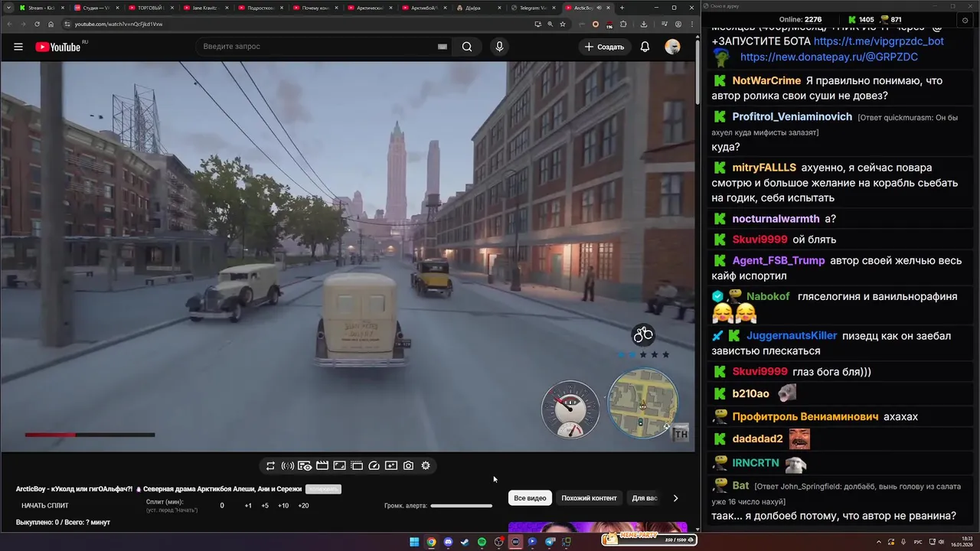
Task: Reload the browser page
Action: [x=37, y=24]
